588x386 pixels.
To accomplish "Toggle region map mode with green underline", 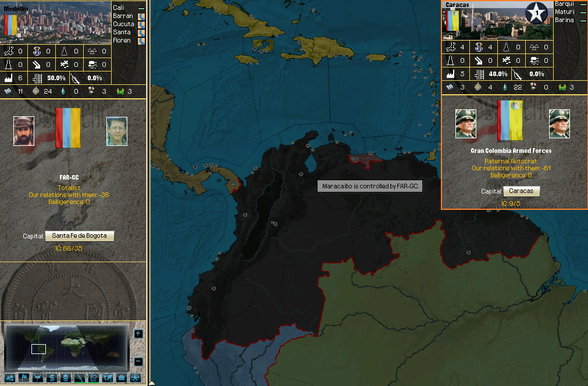I will 94,378.
